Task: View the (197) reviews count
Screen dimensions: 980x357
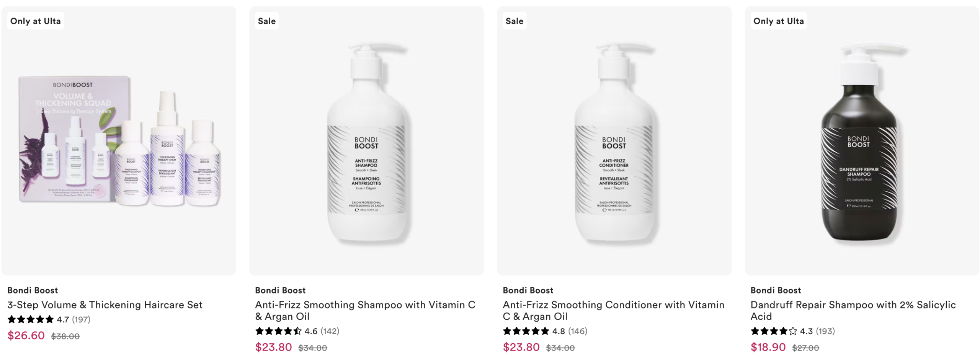Action: [81, 320]
